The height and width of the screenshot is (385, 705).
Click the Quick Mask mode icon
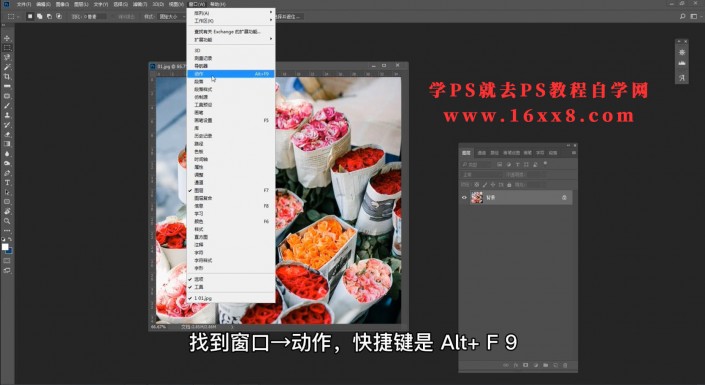click(x=7, y=260)
